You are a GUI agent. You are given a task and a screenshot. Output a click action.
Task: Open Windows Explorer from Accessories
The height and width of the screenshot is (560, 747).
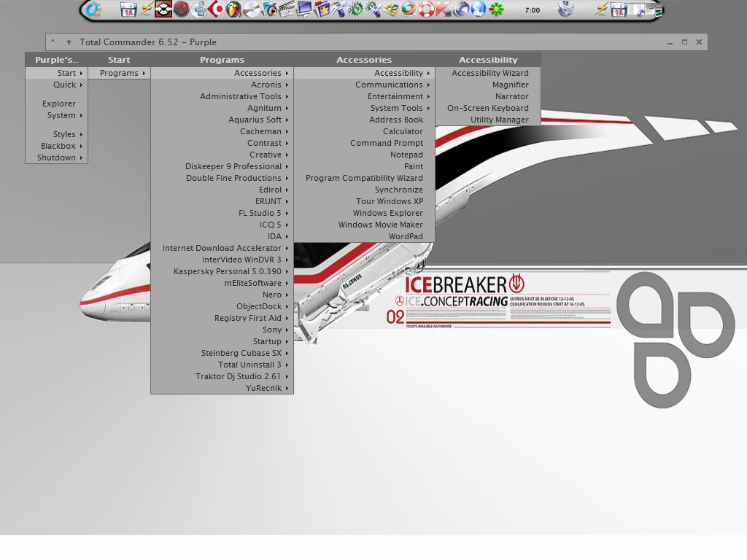(364, 213)
